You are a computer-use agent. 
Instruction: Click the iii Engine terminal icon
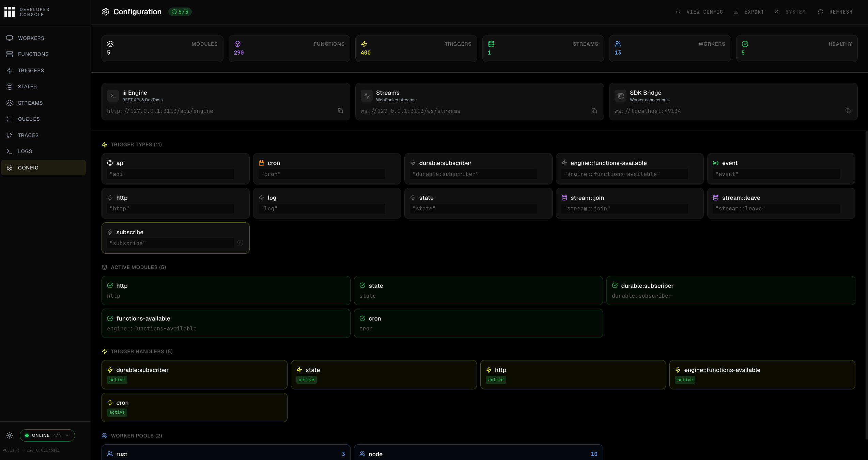pyautogui.click(x=113, y=96)
